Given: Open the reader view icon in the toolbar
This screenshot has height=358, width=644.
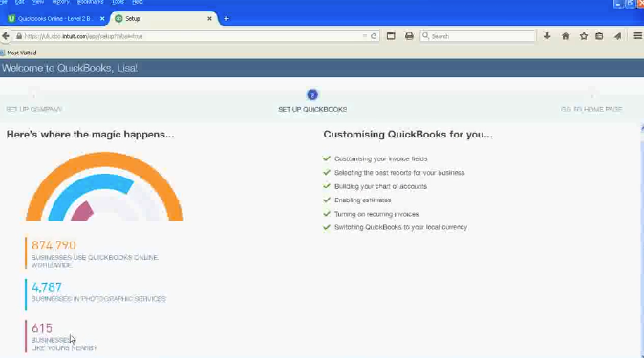Looking at the screenshot, I should click(x=391, y=36).
